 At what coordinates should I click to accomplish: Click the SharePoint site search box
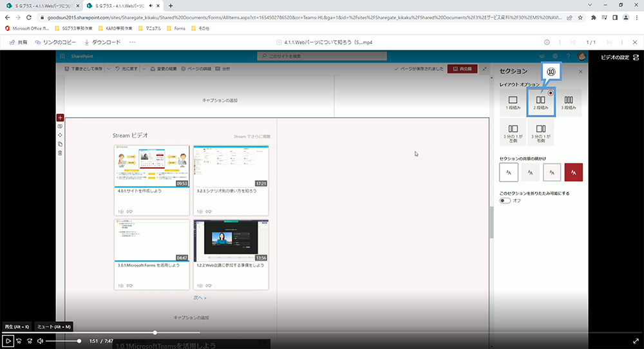(x=322, y=56)
